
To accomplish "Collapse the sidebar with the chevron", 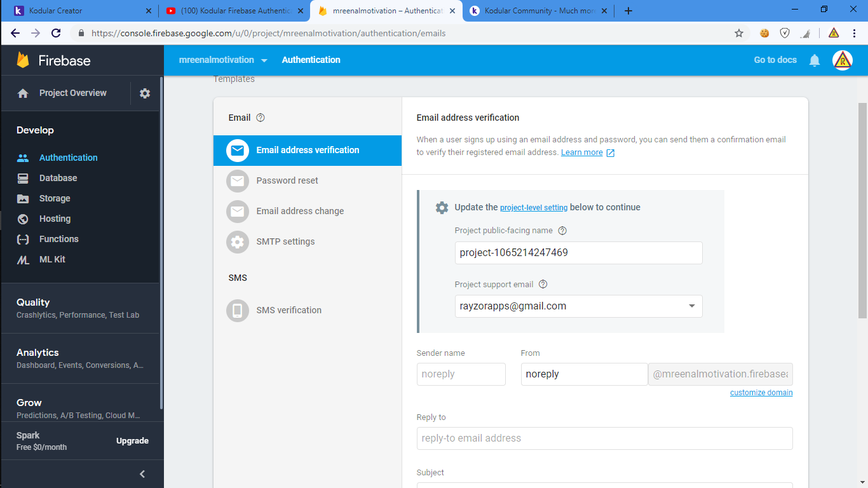I will 142,474.
